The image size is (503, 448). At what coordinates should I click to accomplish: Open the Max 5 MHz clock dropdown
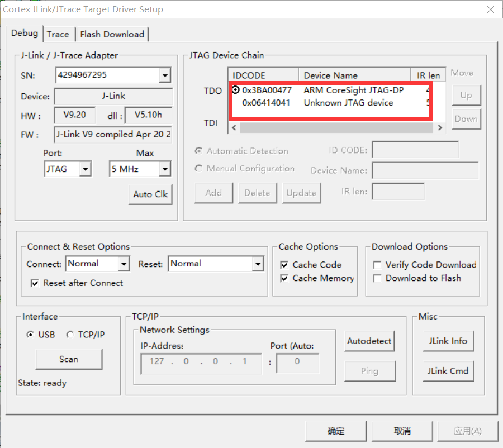coord(165,169)
